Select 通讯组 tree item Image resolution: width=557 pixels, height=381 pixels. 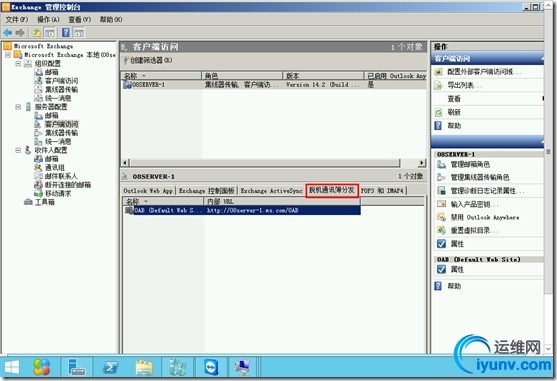[x=55, y=167]
